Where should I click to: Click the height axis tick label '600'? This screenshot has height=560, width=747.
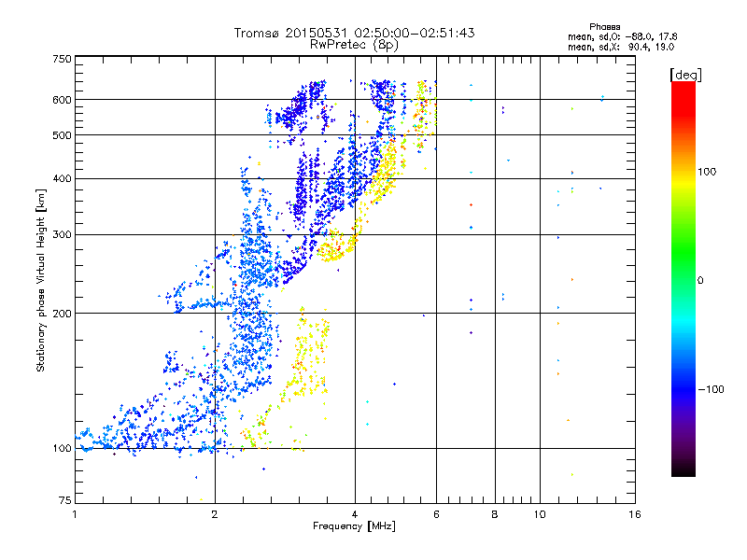(x=62, y=100)
